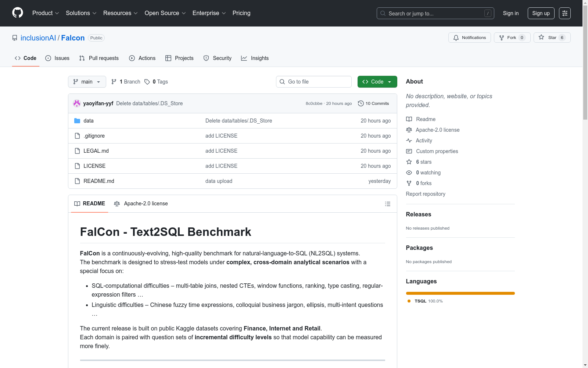The image size is (588, 368).
Task: Click the Star icon button
Action: pos(541,38)
